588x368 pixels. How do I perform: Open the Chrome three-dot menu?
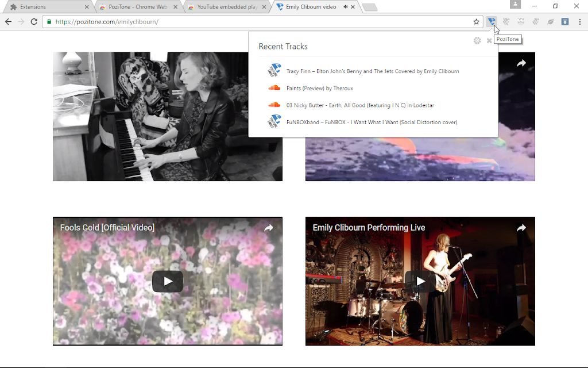[580, 22]
